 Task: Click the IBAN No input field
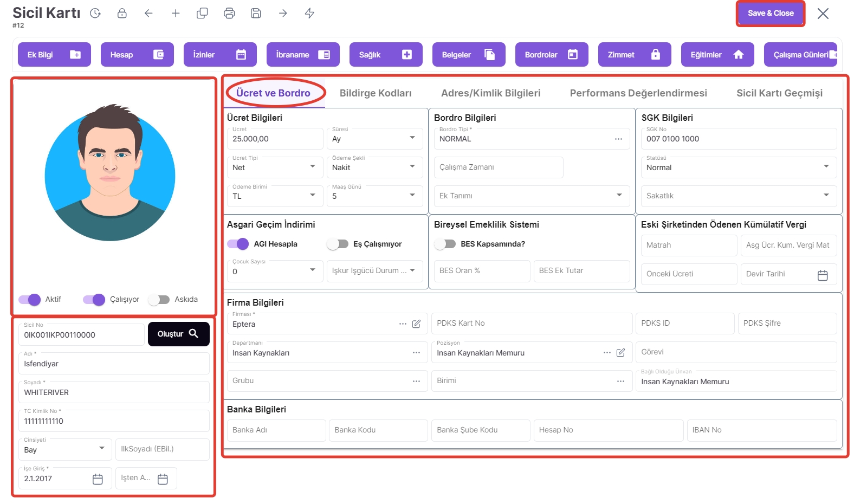coord(761,430)
